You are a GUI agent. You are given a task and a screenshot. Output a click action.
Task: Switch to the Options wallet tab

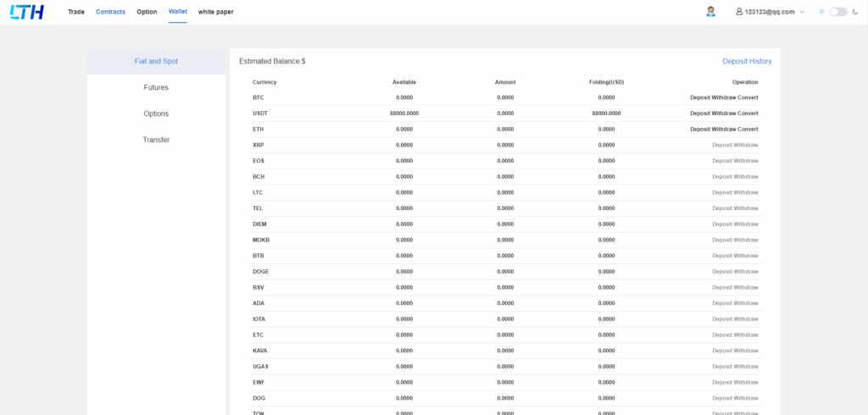156,113
